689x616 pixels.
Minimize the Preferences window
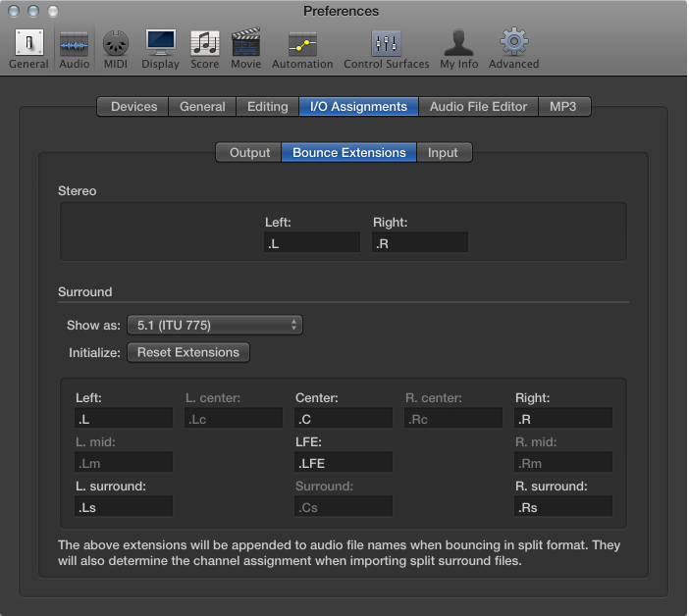33,11
